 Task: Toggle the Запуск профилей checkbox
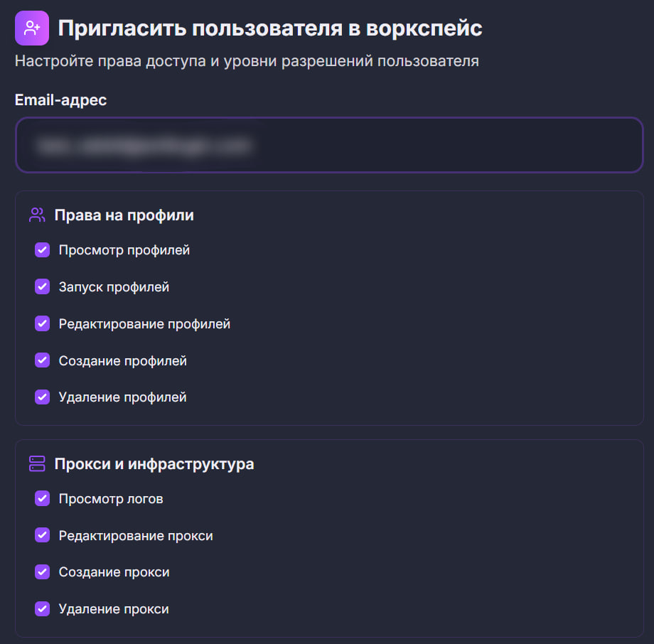(x=42, y=286)
